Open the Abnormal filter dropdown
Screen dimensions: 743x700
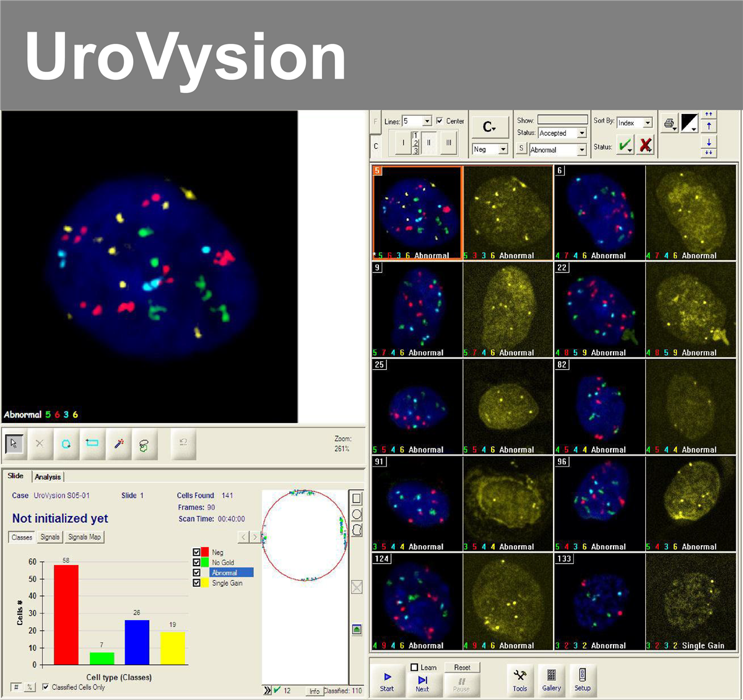tap(581, 150)
